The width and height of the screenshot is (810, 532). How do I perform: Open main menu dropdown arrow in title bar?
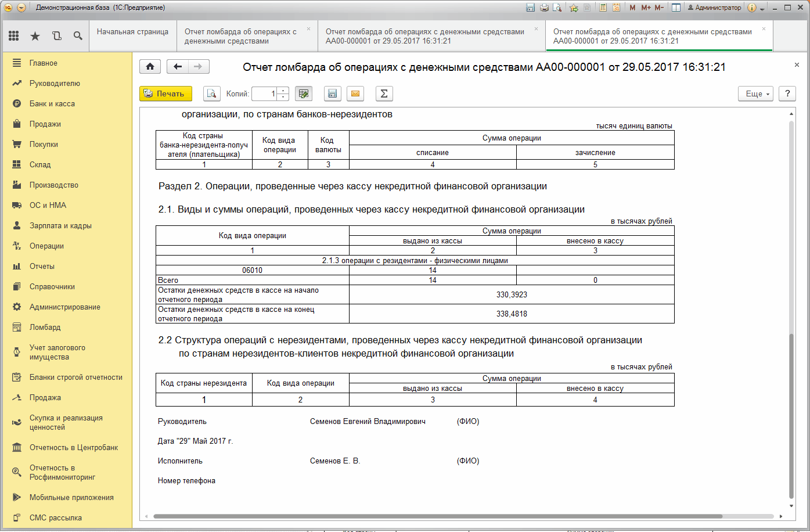pyautogui.click(x=21, y=8)
